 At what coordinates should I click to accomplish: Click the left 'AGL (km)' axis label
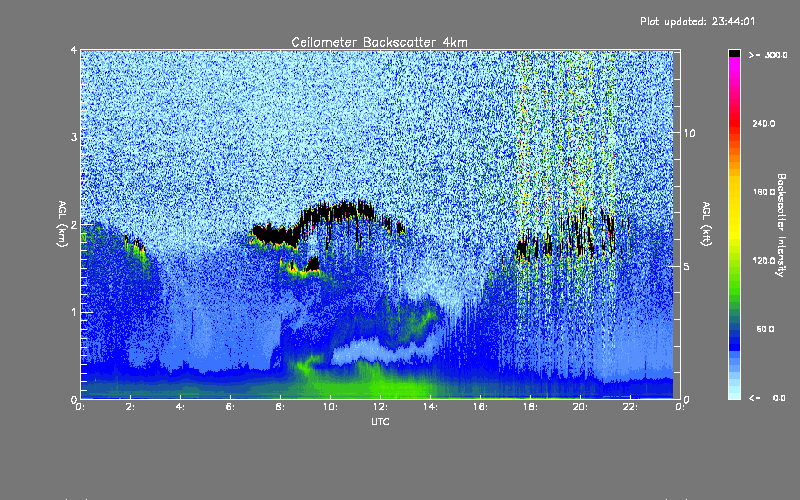(62, 223)
